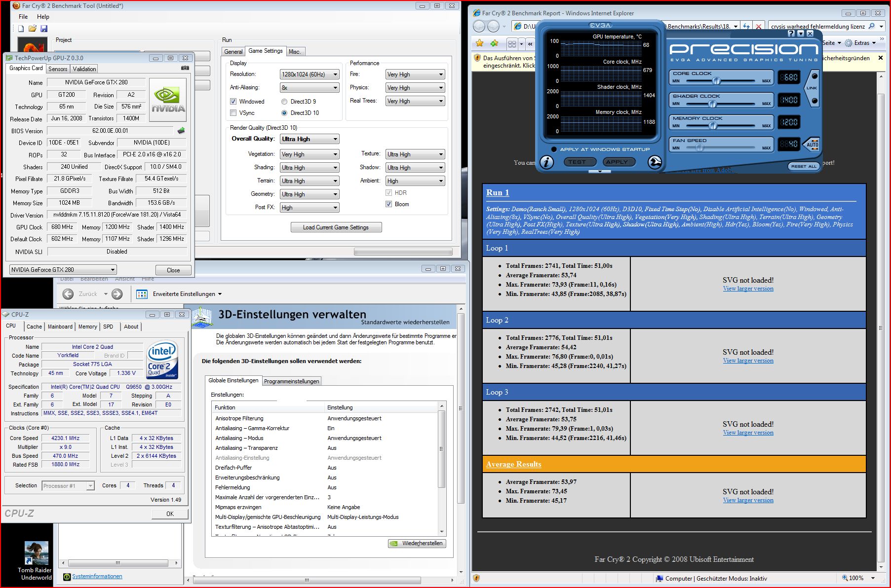
Task: Click the GPU-Z BIOS save chip icon
Action: (x=181, y=131)
